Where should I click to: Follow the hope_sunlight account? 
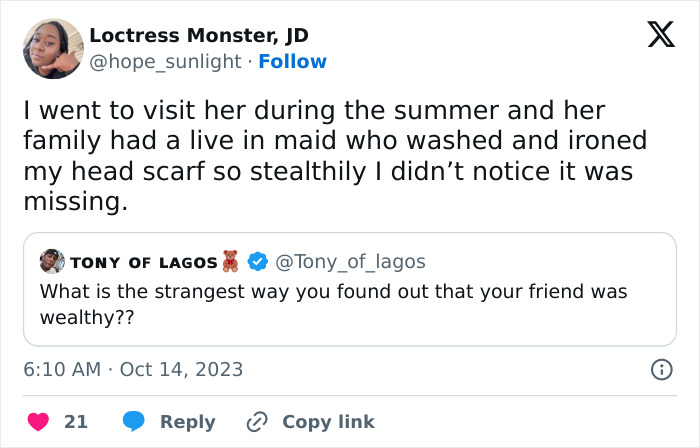[x=292, y=62]
